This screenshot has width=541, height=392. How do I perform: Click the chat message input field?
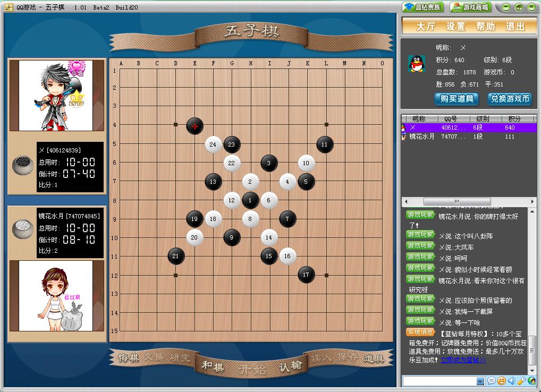tap(439, 381)
